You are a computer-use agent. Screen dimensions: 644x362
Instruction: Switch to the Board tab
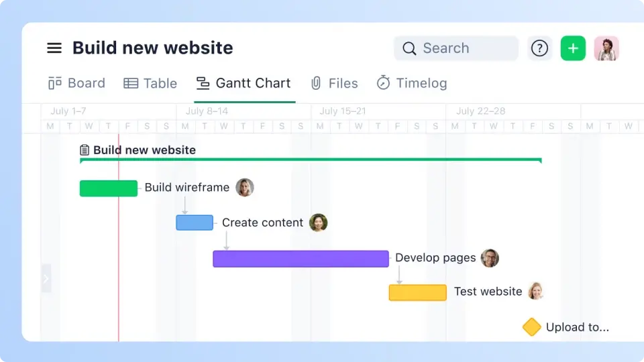77,83
